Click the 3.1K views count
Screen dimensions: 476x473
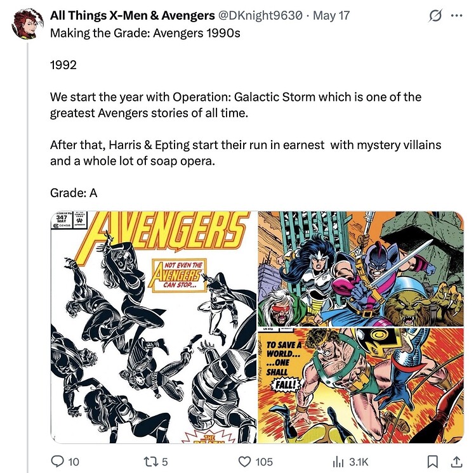coord(359,462)
